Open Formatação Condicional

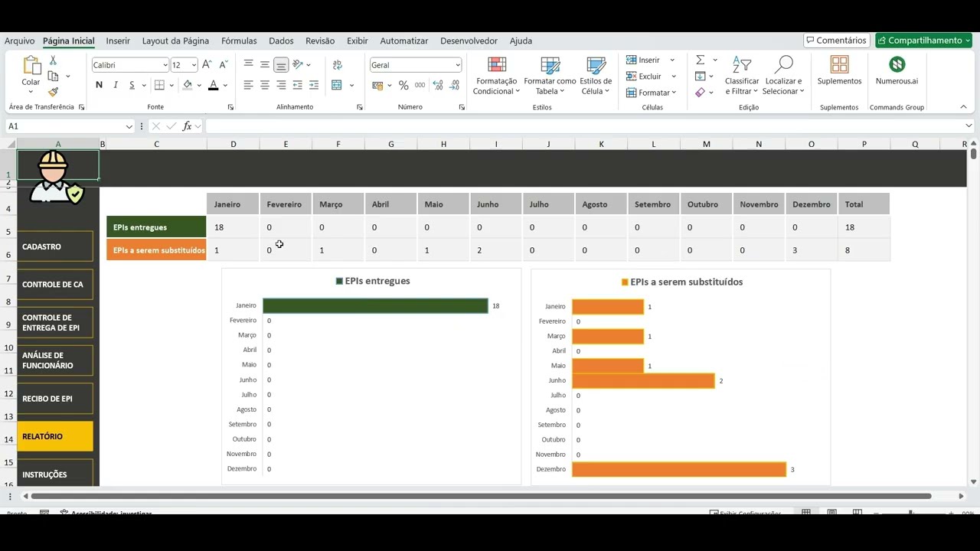(x=496, y=76)
